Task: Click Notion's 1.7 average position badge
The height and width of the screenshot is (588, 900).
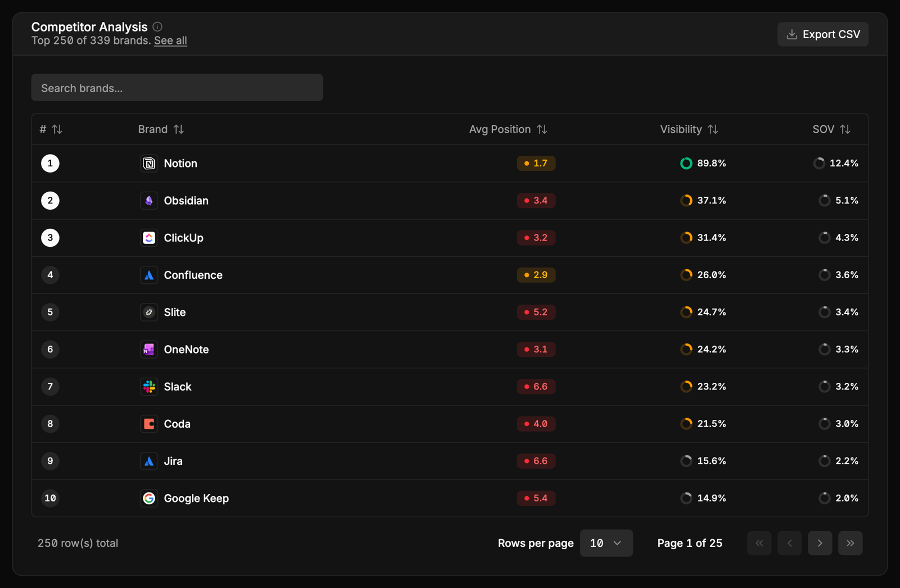Action: [536, 164]
